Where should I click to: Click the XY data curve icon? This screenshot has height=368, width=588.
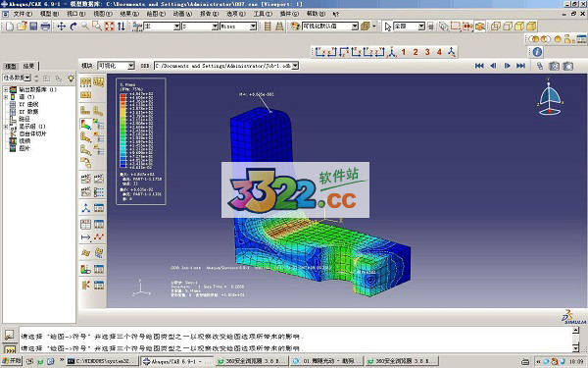coord(99,237)
